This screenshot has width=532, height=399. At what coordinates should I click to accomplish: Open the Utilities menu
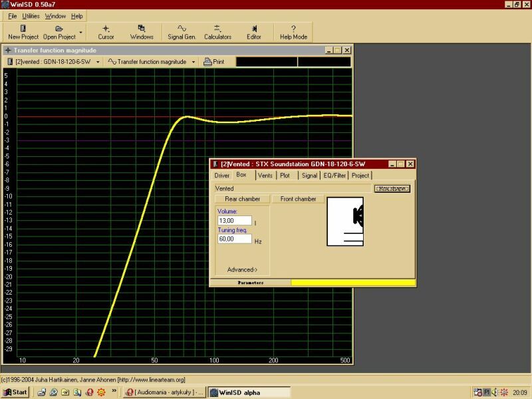click(31, 15)
